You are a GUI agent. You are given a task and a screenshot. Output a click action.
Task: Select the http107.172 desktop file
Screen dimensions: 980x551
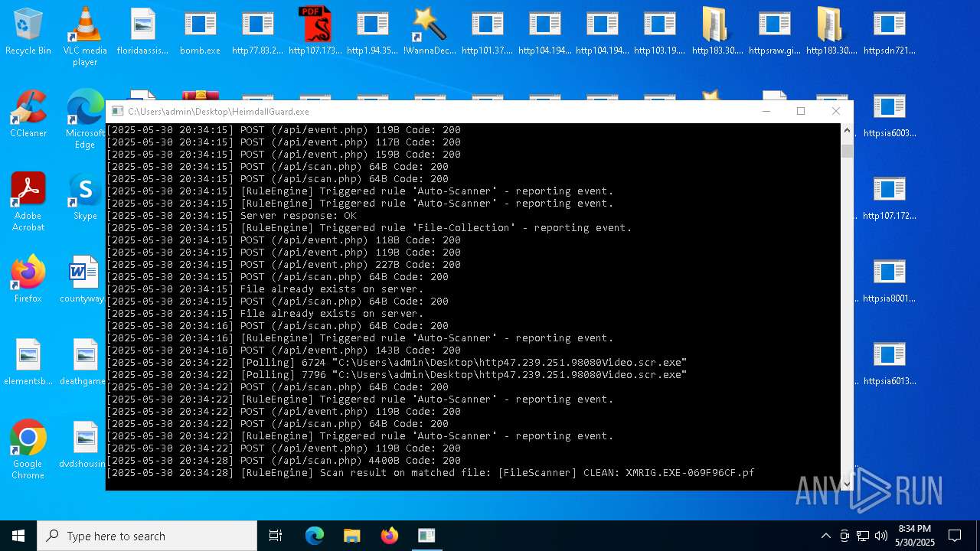[x=889, y=197]
